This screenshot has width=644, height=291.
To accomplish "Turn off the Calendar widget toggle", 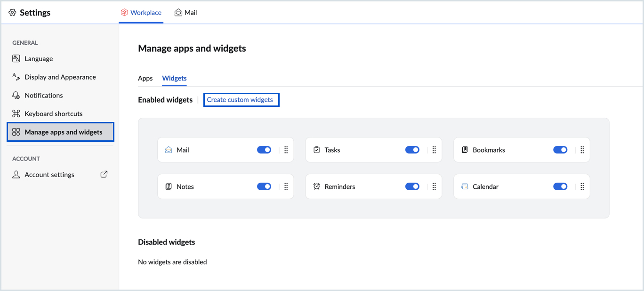I will (560, 186).
